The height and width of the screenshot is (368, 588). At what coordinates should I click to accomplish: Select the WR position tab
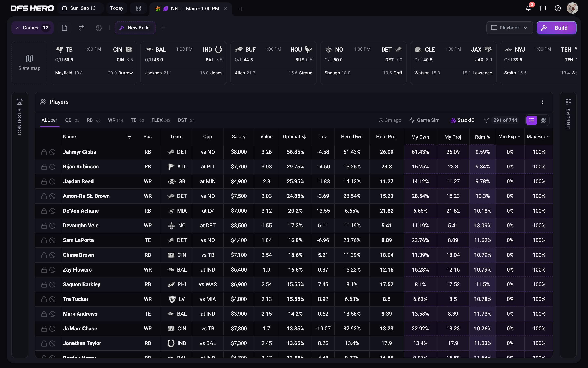115,120
